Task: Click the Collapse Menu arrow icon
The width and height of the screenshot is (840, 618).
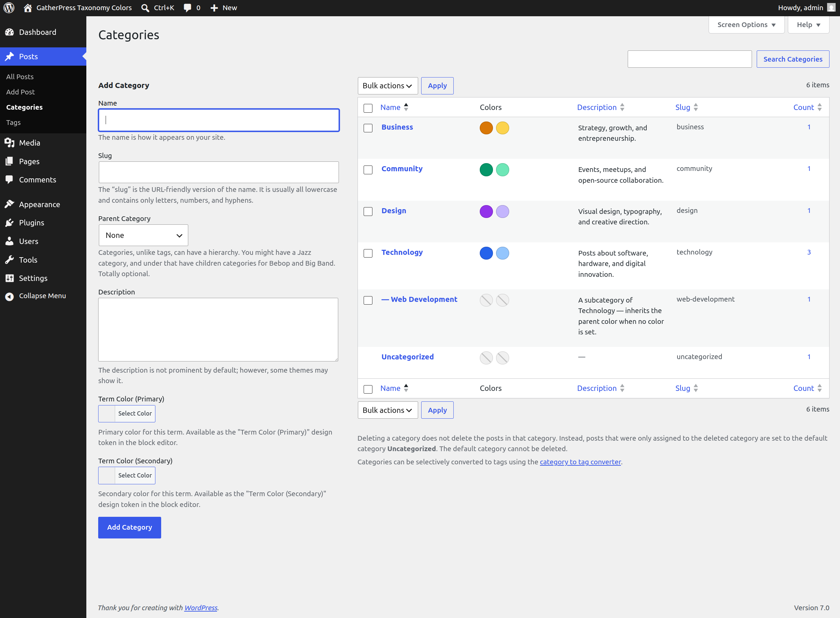Action: click(x=10, y=296)
